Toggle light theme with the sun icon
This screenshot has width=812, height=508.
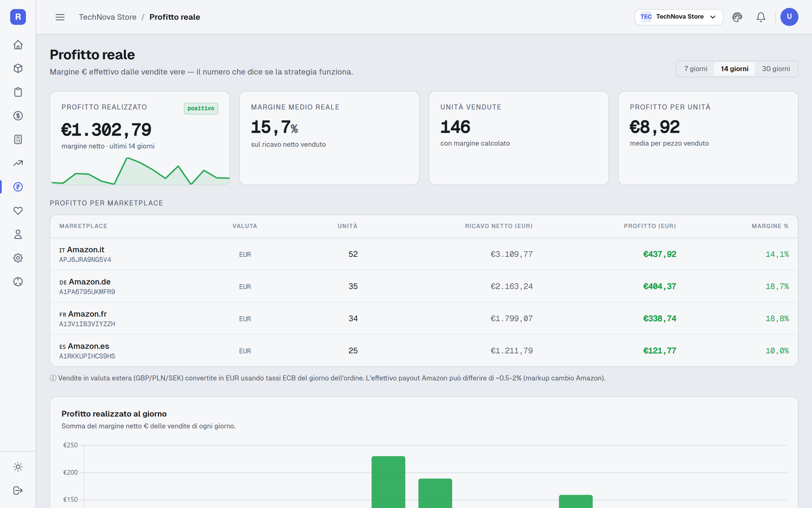pyautogui.click(x=18, y=467)
